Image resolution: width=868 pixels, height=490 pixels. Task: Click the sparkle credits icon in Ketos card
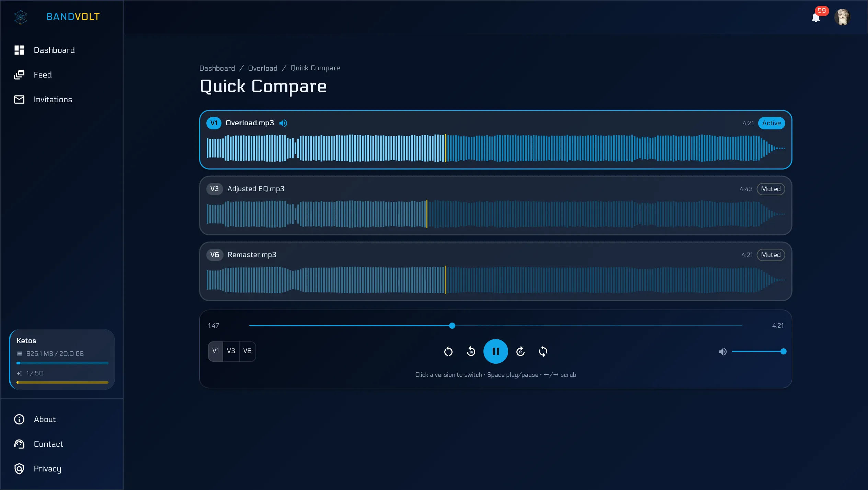(x=19, y=373)
